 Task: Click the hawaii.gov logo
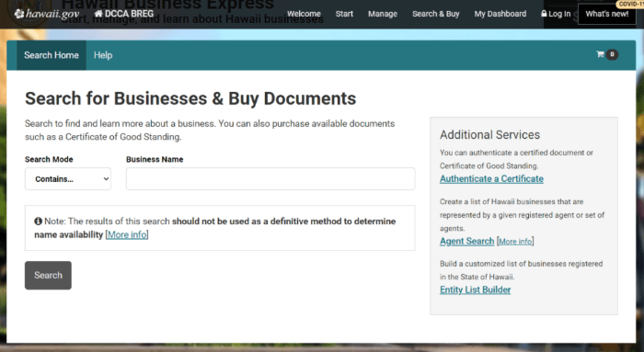point(46,14)
